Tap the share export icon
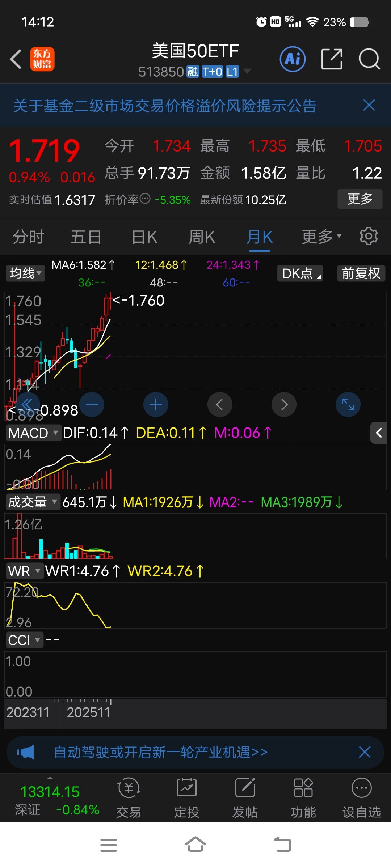The image size is (391, 868). [x=332, y=59]
